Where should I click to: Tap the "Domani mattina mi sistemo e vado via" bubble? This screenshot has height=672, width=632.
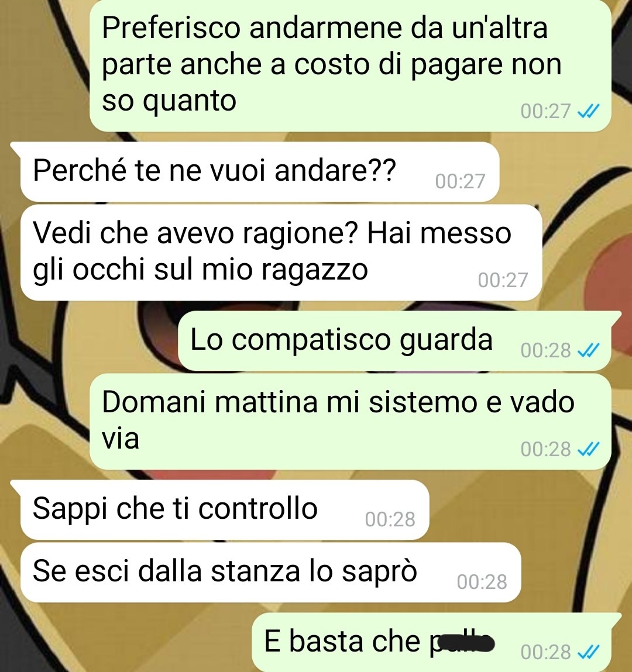click(x=351, y=422)
